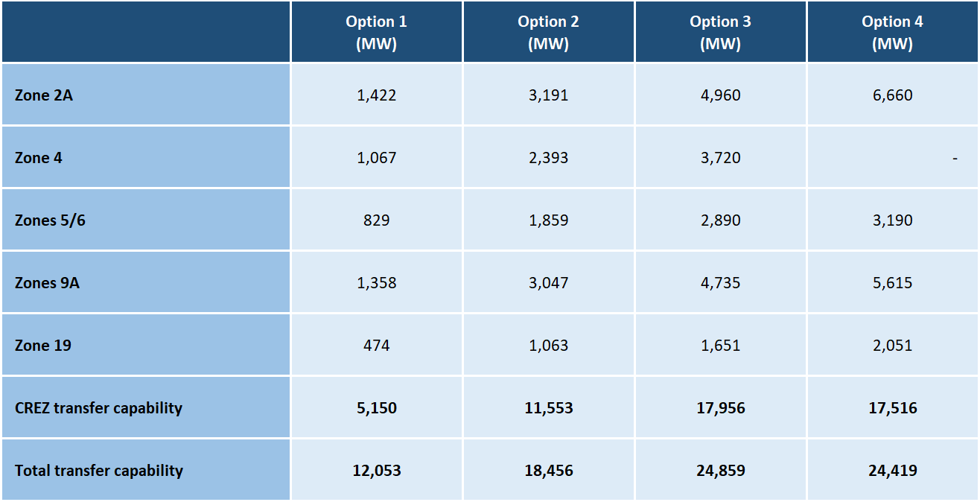This screenshot has height=502, width=980.
Task: Select the total value 24,859
Action: [x=720, y=471]
